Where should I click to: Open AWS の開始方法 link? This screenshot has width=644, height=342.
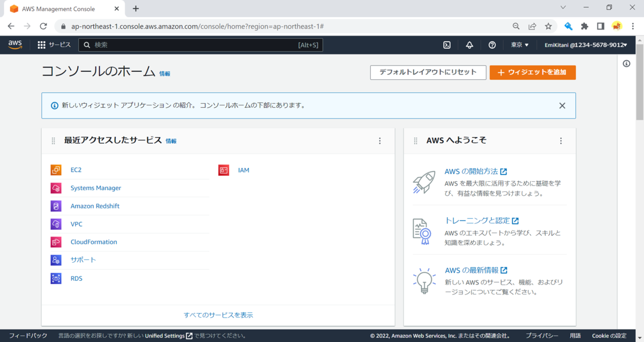475,172
